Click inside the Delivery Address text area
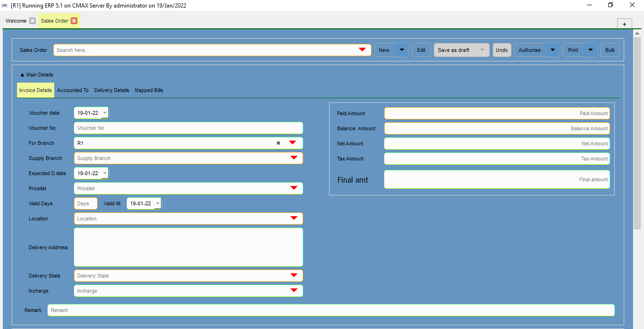Viewport: 644px width, 329px height. tap(188, 247)
